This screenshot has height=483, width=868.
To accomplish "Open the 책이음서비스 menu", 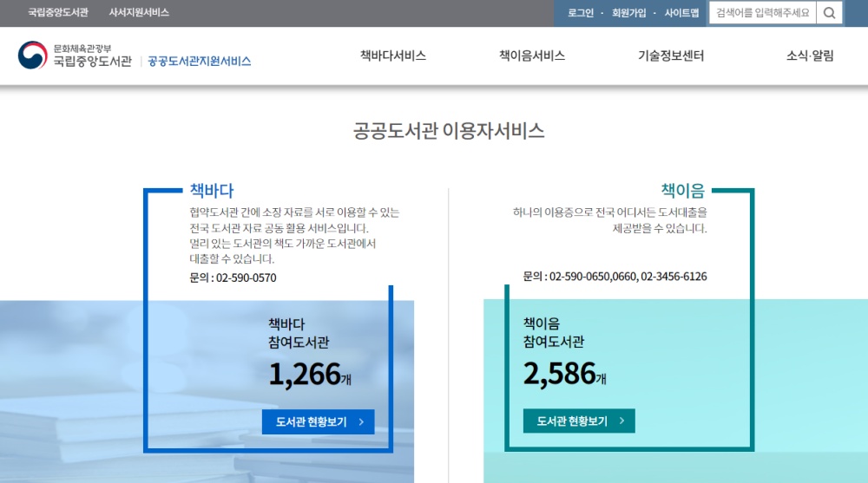I will point(532,55).
